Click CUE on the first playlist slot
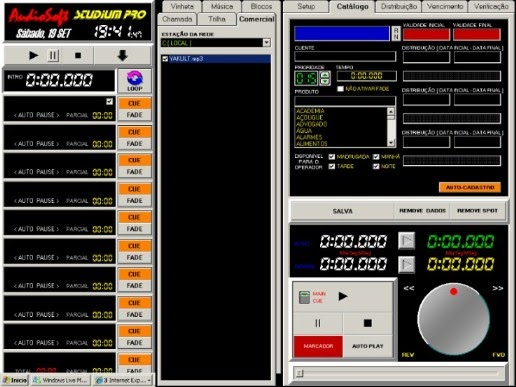This screenshot has height=387, width=516. 134,104
